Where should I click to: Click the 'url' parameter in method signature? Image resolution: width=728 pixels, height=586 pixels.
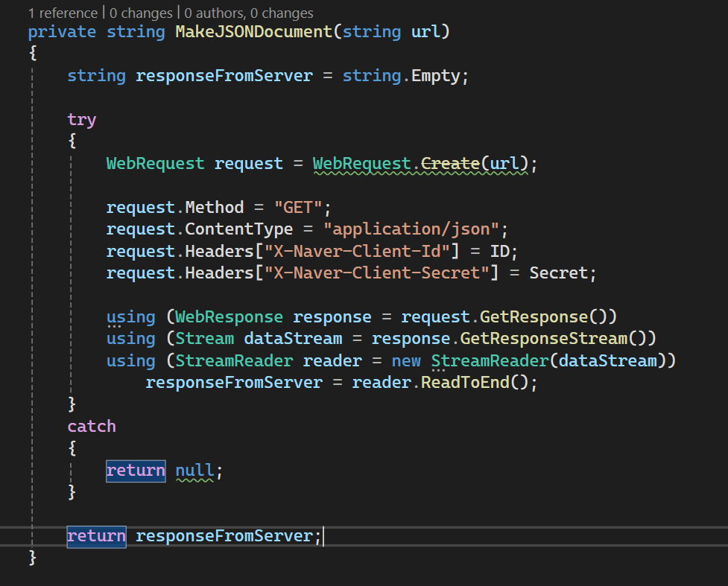click(x=425, y=31)
